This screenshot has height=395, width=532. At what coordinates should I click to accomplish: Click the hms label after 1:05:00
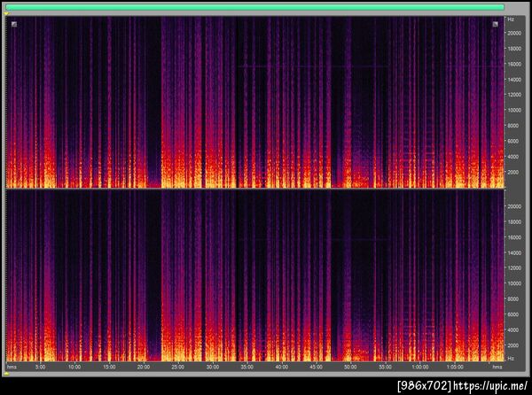pyautogui.click(x=497, y=367)
